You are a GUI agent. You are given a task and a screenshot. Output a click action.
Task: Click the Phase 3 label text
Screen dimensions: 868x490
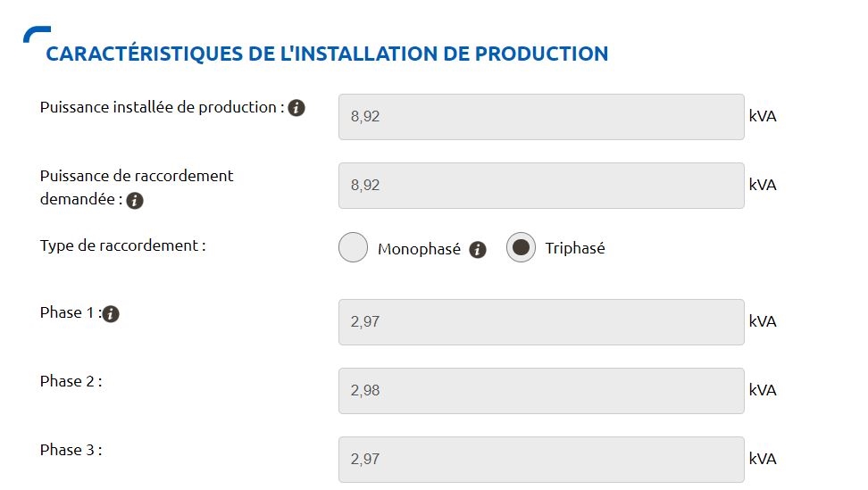71,450
